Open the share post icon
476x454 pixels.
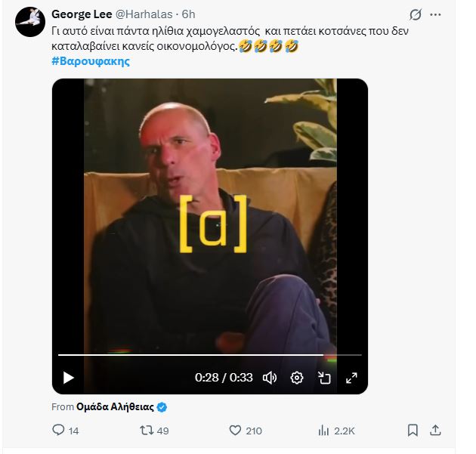(x=435, y=430)
